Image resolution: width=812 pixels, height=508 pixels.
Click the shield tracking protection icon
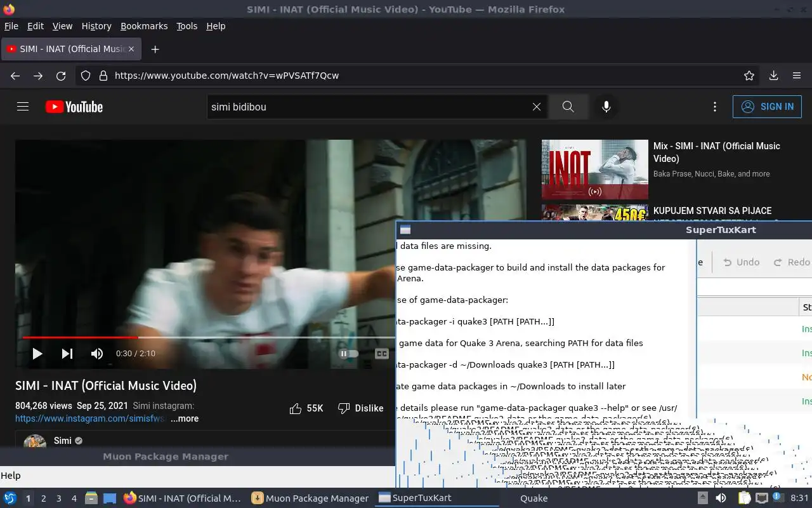click(x=86, y=76)
